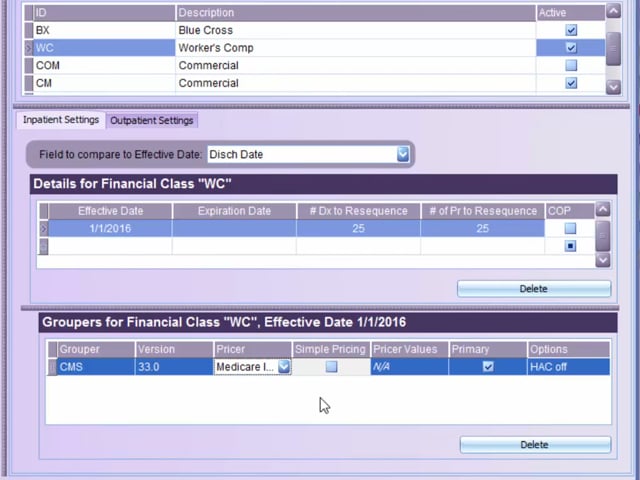Click Effective Date column header

pos(110,211)
